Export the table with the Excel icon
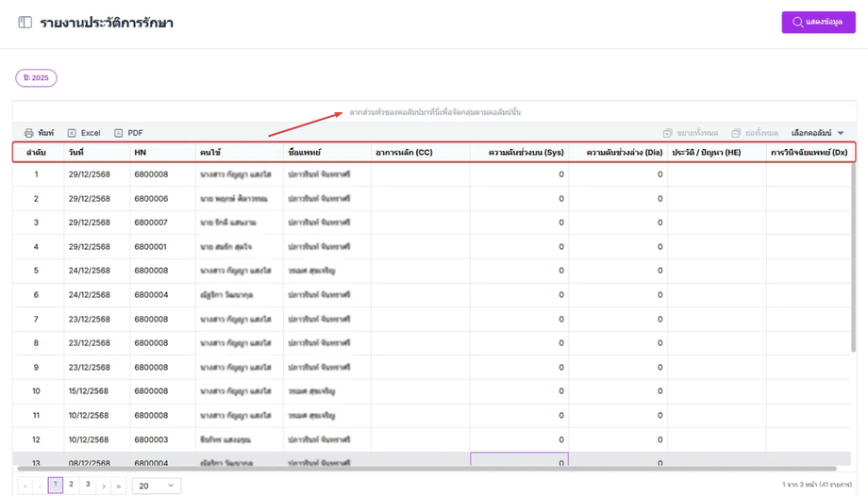Viewport: 868px width, 496px height. click(x=73, y=134)
